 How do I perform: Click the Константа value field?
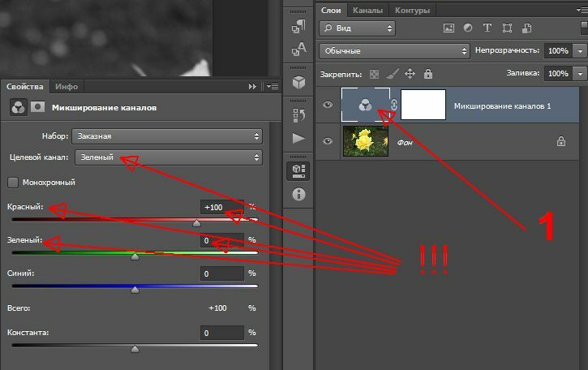click(222, 333)
